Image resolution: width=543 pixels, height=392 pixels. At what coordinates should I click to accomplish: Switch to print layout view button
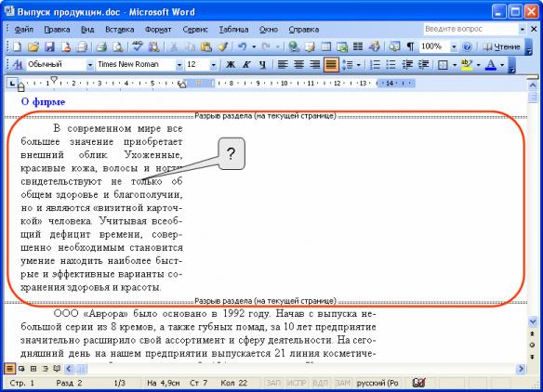pos(33,369)
